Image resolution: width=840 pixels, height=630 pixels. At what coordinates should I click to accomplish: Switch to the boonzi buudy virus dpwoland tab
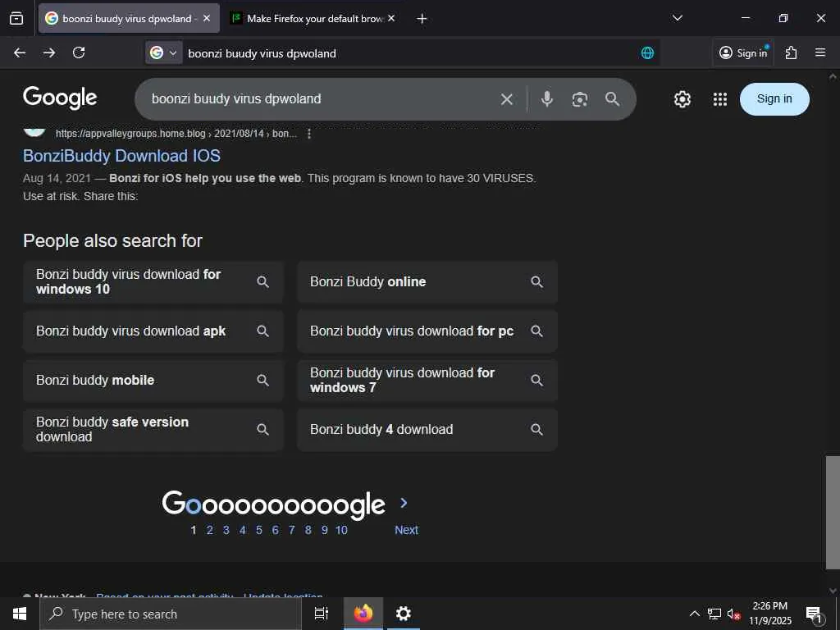click(x=129, y=19)
